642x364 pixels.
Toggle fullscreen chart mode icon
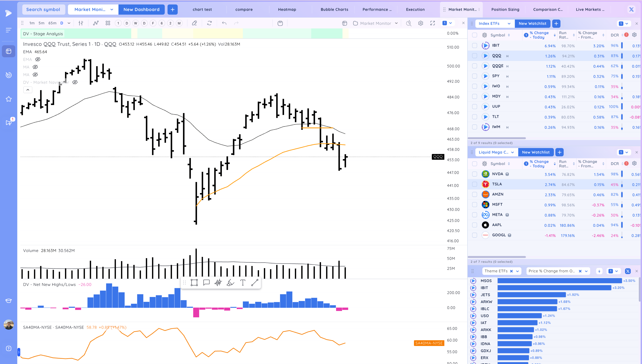tap(433, 23)
